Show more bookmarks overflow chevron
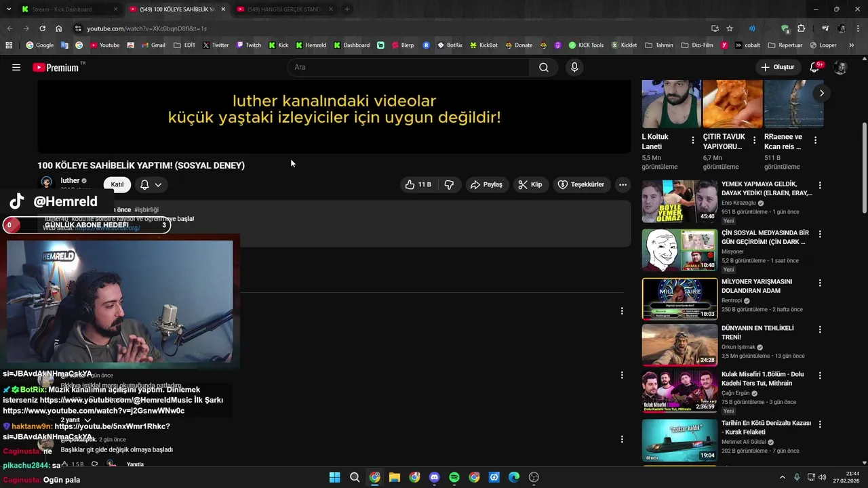Image resolution: width=868 pixels, height=488 pixels. 852,45
